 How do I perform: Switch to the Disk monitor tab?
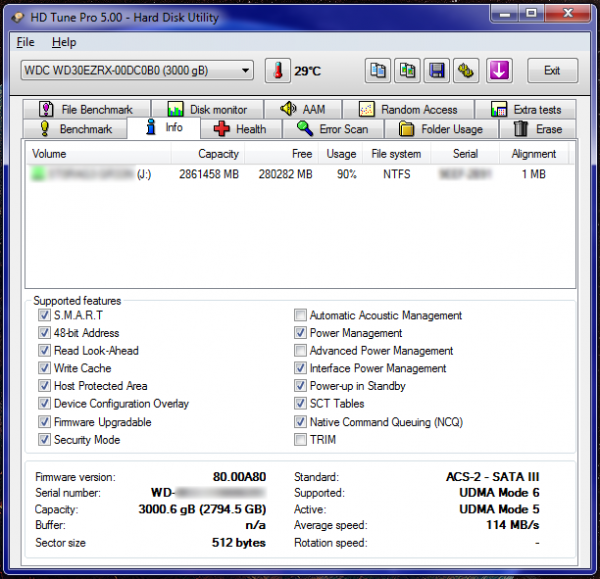point(207,109)
